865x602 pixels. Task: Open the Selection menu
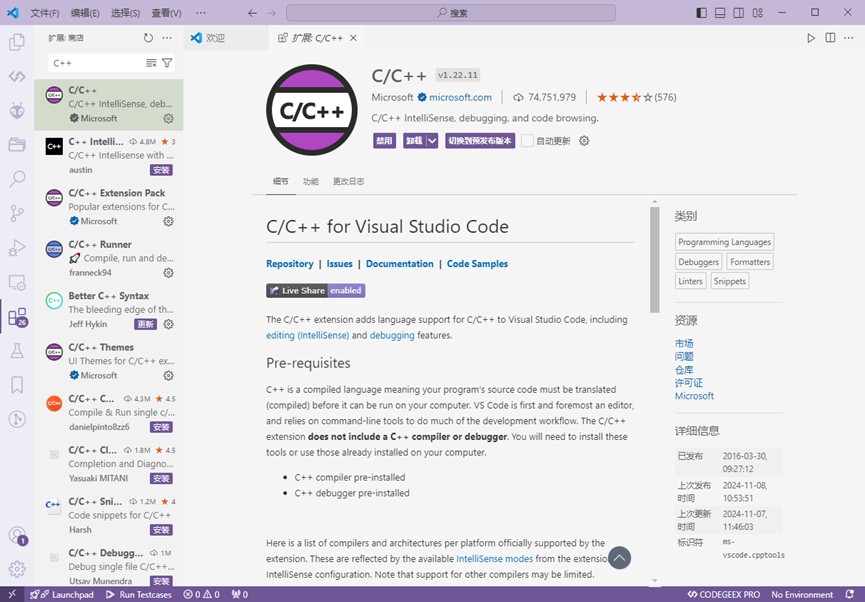click(125, 13)
